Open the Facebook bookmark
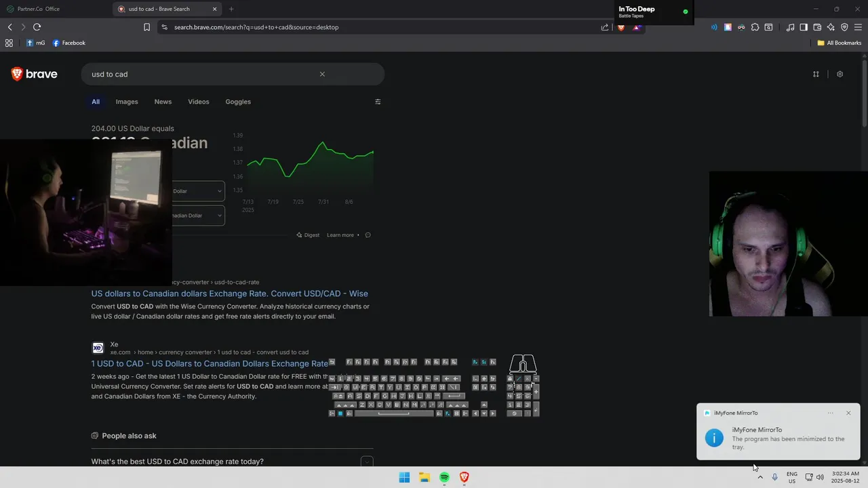Image resolution: width=868 pixels, height=488 pixels. point(69,43)
